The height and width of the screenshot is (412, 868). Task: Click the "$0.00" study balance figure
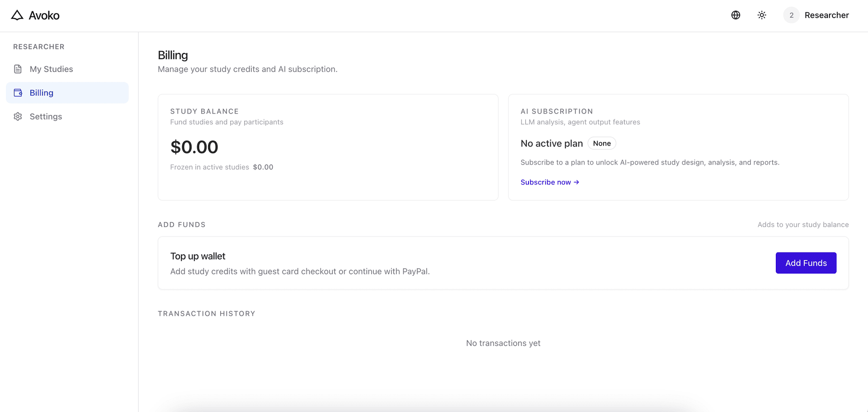[194, 147]
